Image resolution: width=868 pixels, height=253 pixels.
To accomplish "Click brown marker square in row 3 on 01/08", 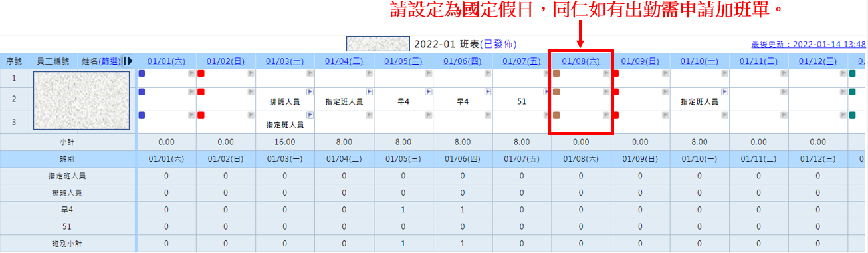I will 557,115.
